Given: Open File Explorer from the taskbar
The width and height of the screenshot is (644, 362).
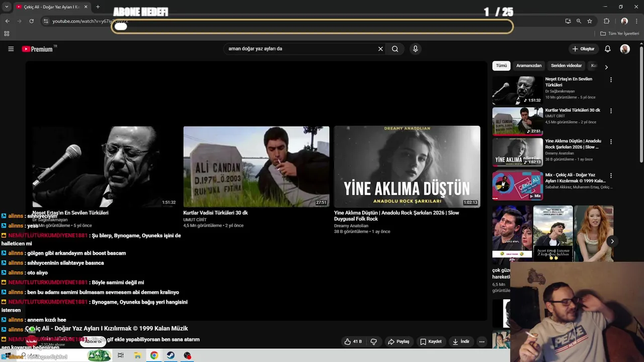Looking at the screenshot, I should pos(137,355).
